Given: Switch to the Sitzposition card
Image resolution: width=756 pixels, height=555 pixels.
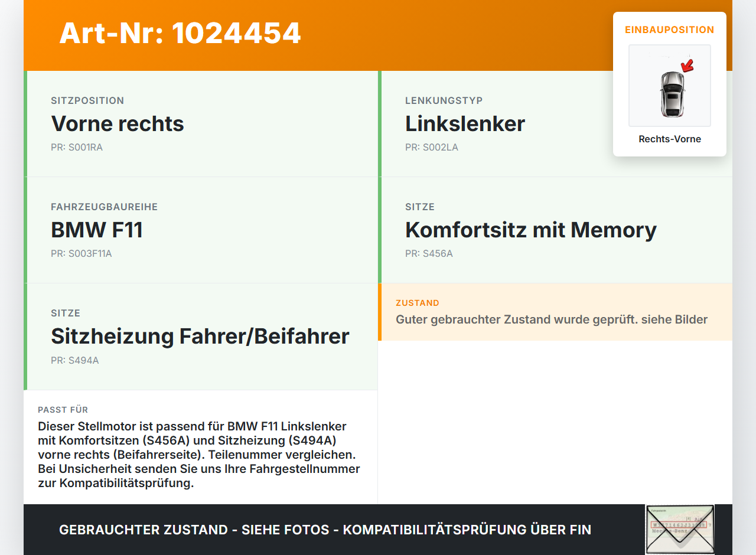Looking at the screenshot, I should click(201, 123).
